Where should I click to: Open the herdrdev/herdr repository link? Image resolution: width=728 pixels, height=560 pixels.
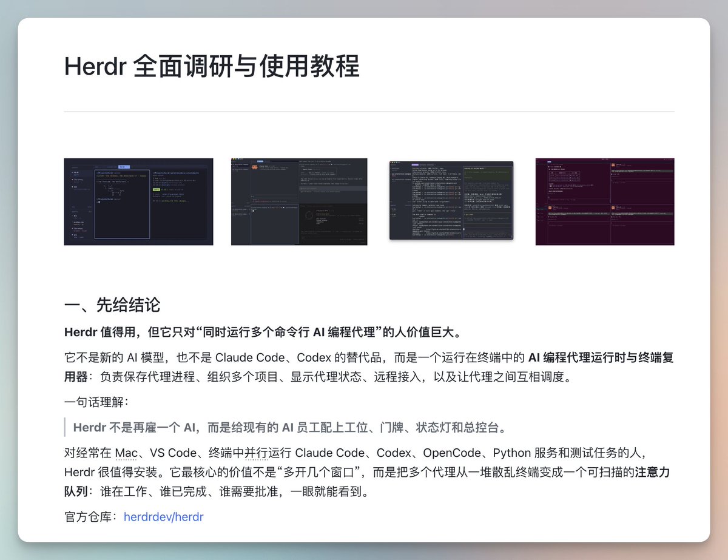coord(163,518)
